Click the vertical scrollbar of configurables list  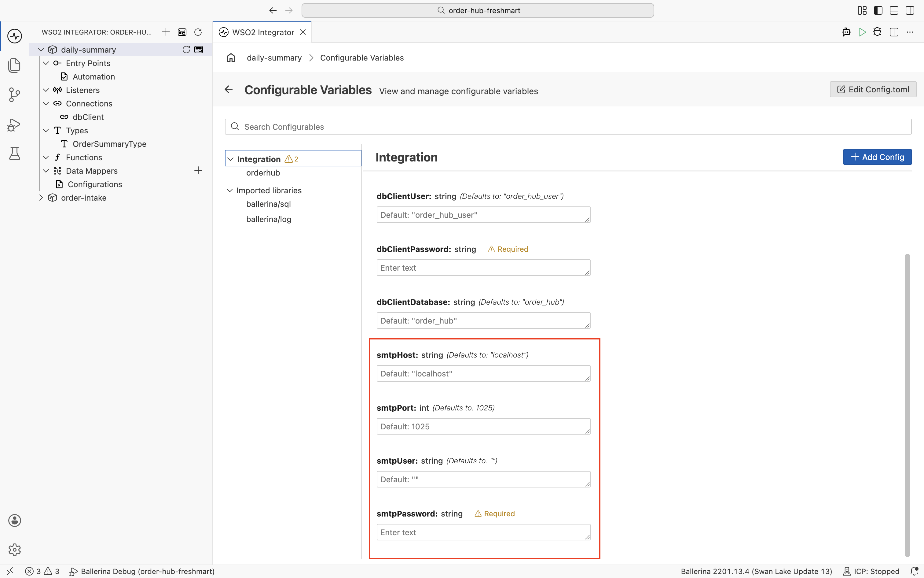tap(907, 405)
